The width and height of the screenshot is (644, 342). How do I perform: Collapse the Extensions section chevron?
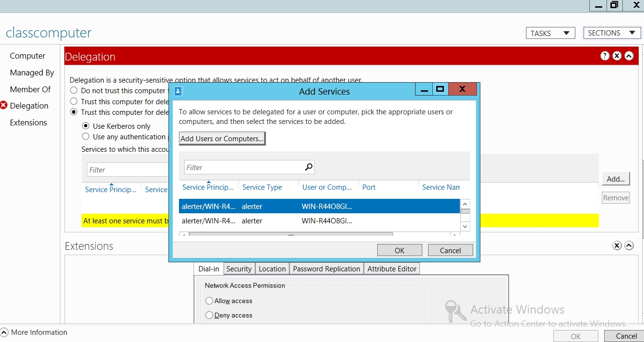coord(629,246)
